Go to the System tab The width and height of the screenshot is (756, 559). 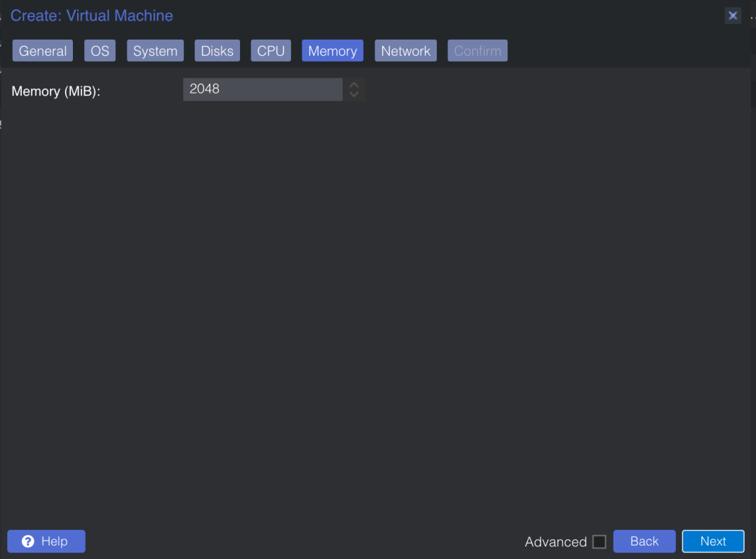(x=155, y=51)
